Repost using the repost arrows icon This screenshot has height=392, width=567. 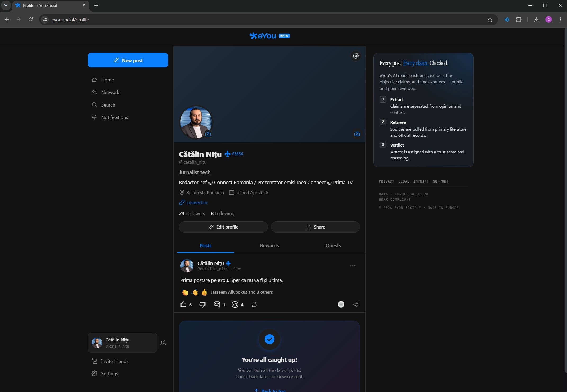click(x=254, y=304)
